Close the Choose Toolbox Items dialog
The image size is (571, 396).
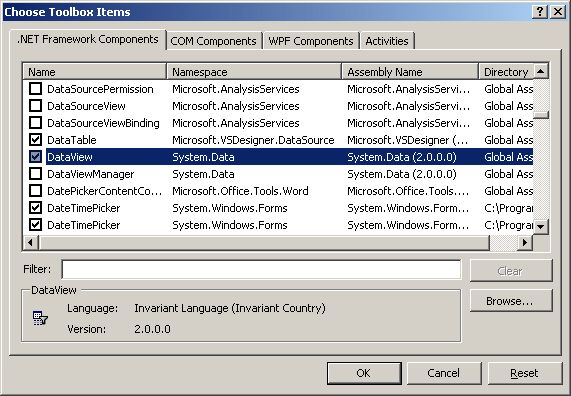558,12
